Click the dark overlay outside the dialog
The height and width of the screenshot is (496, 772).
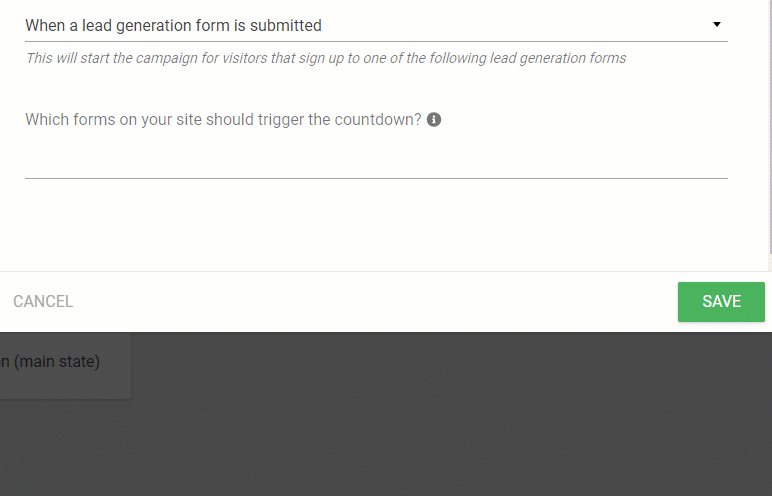[443, 414]
